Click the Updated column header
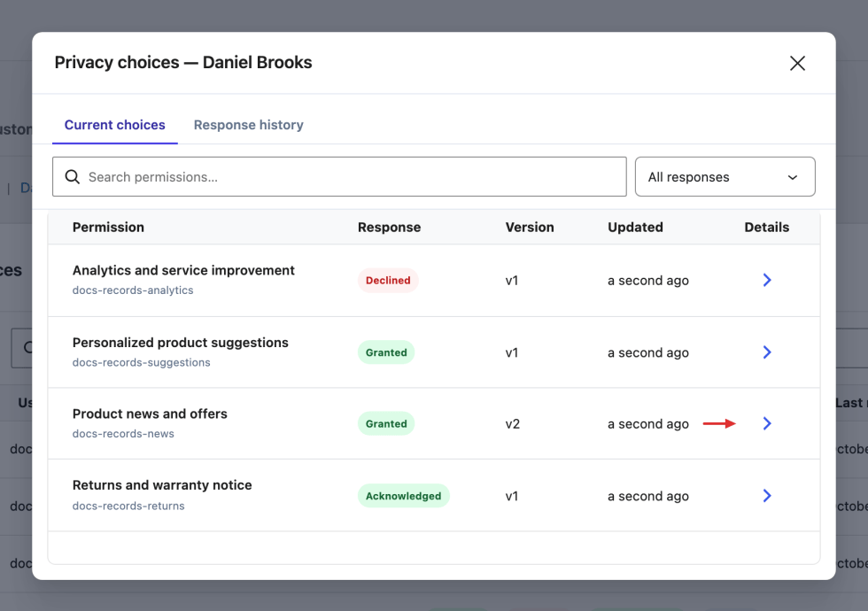868x611 pixels. [x=636, y=227]
